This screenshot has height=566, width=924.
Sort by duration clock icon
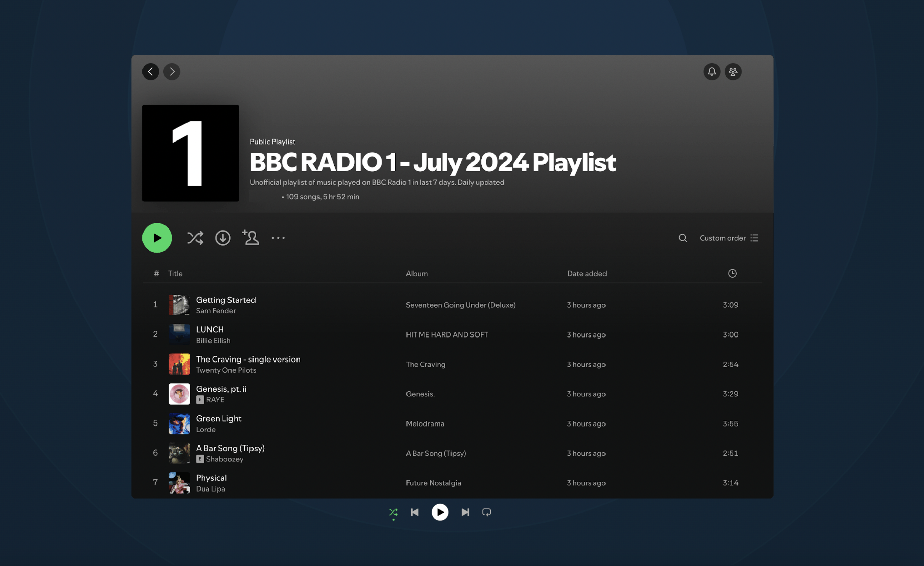tap(732, 274)
